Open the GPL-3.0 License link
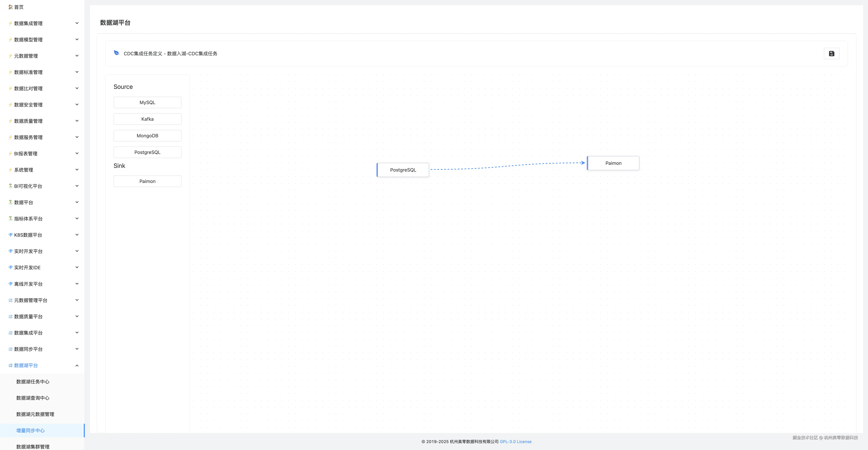The height and width of the screenshot is (450, 868). click(515, 442)
